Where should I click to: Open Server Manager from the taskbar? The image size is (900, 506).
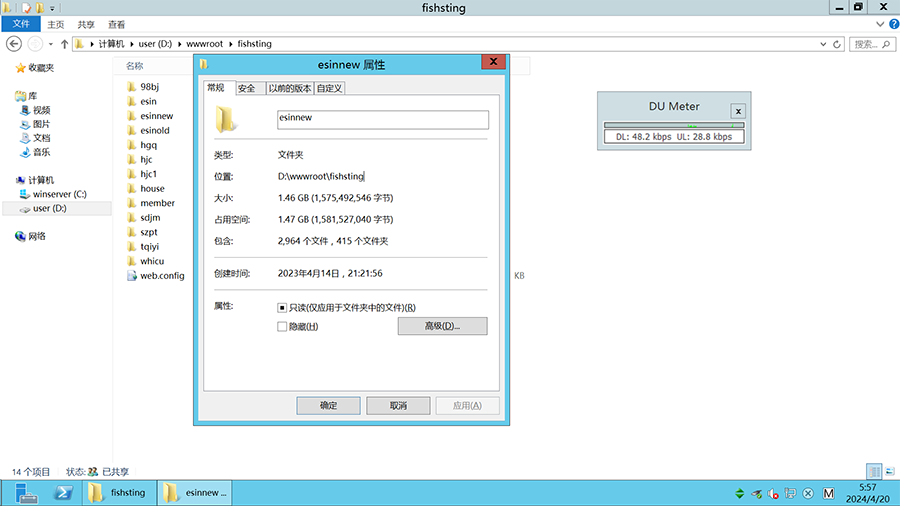click(x=25, y=492)
